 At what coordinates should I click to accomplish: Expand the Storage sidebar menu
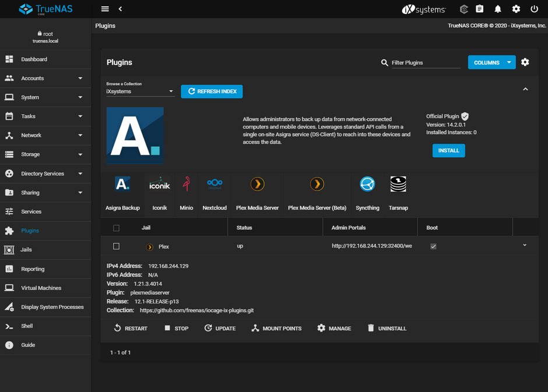(x=45, y=154)
